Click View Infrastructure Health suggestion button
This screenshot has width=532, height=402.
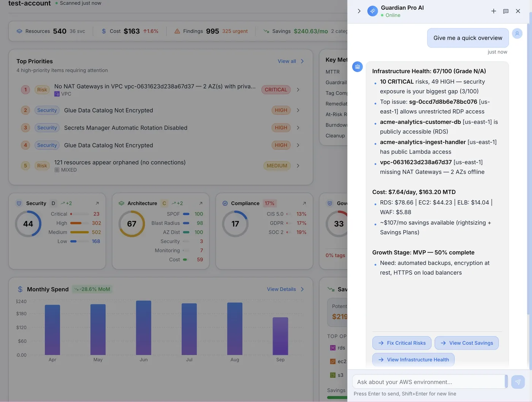pyautogui.click(x=413, y=360)
